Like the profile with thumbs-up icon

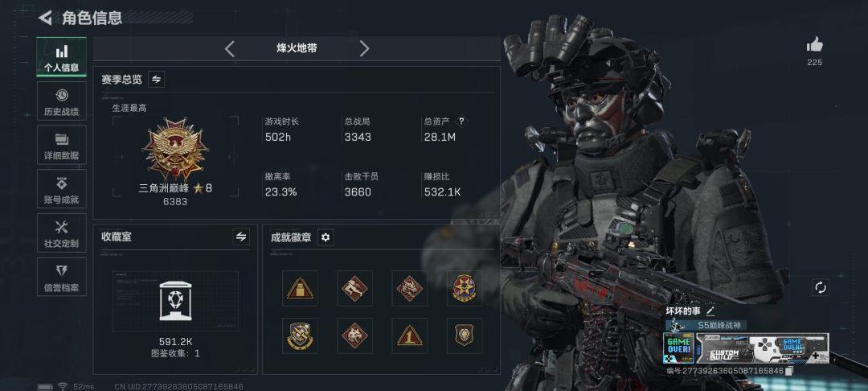point(814,45)
